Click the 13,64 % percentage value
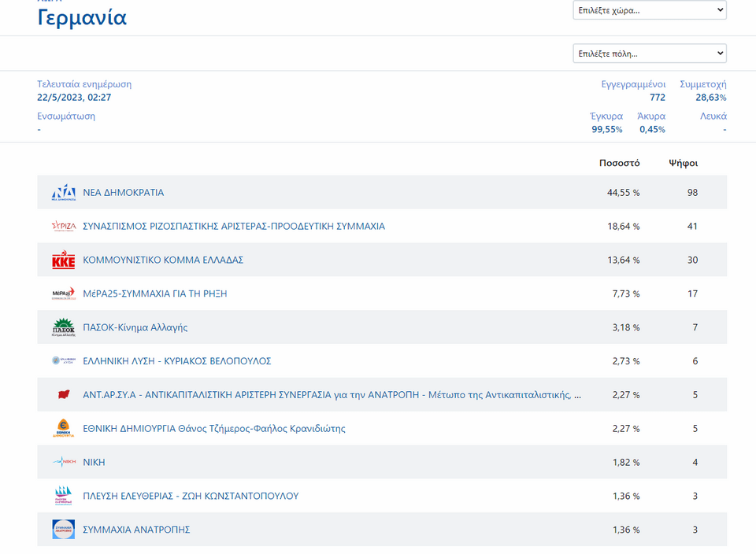The height and width of the screenshot is (554, 756). 624,260
